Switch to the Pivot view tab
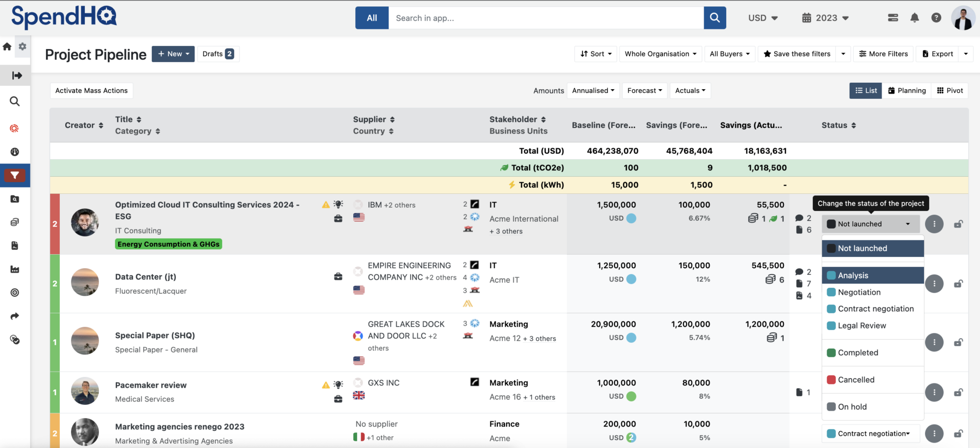 pyautogui.click(x=950, y=91)
